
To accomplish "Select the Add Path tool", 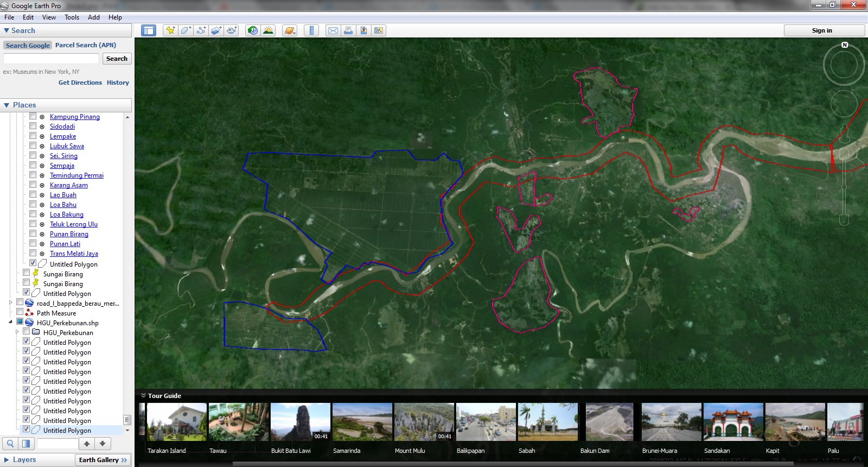I will pos(201,30).
